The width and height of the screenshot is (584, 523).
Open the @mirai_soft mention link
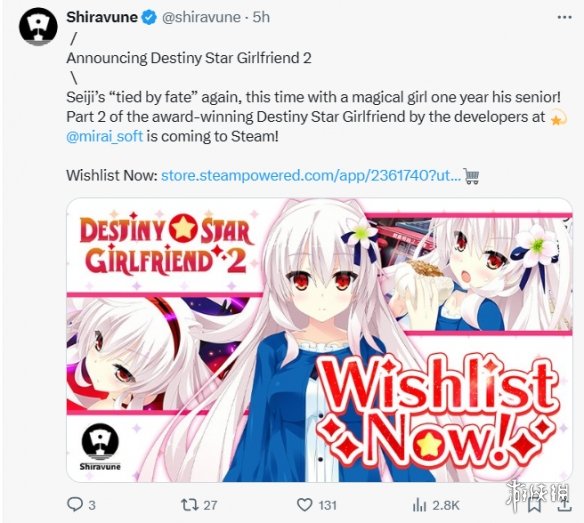pyautogui.click(x=105, y=136)
